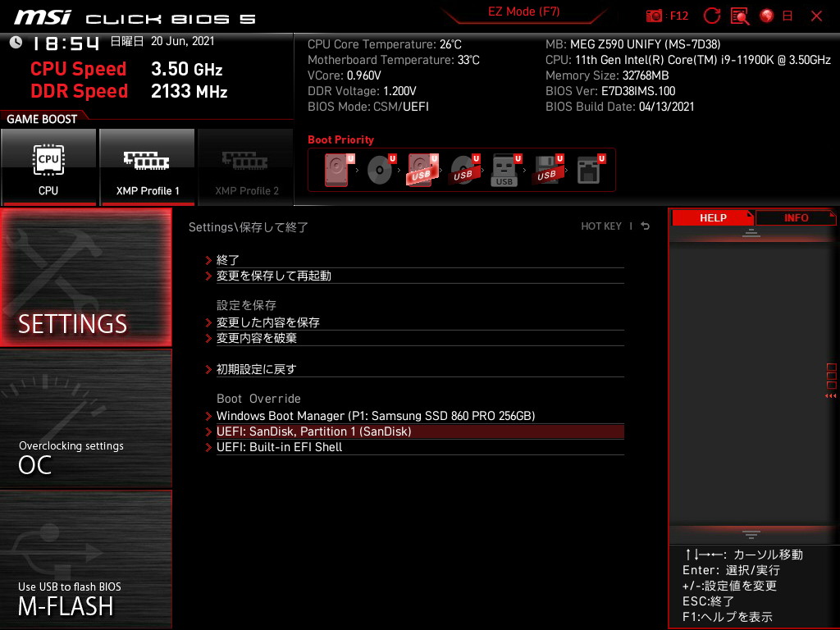The height and width of the screenshot is (630, 840).
Task: Click the DDR Speed 2133 MHz value
Action: [x=189, y=91]
